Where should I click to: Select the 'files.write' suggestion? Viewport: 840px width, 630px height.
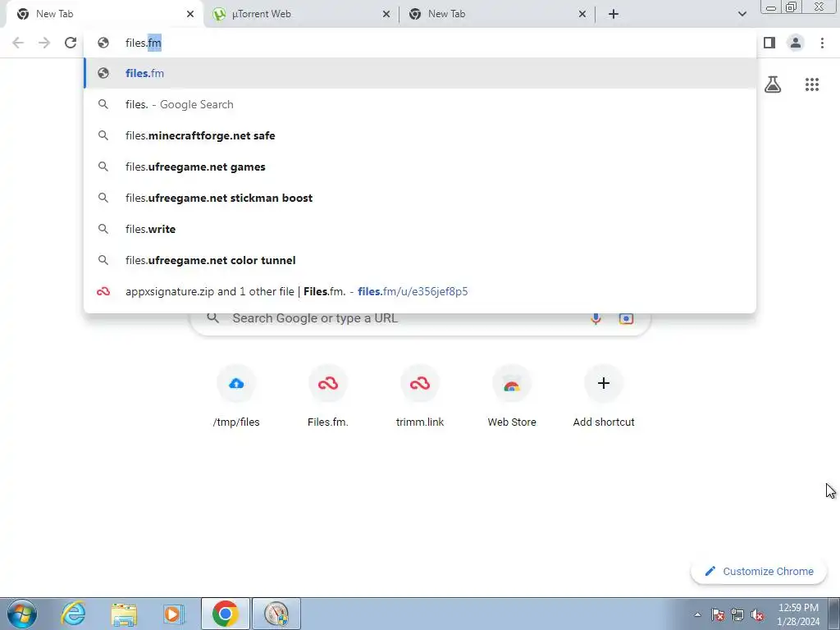click(420, 229)
